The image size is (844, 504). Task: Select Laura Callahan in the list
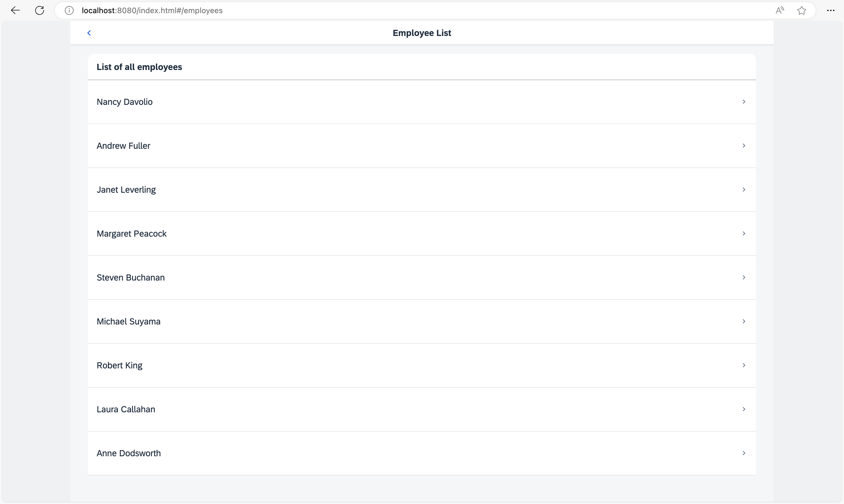click(421, 409)
